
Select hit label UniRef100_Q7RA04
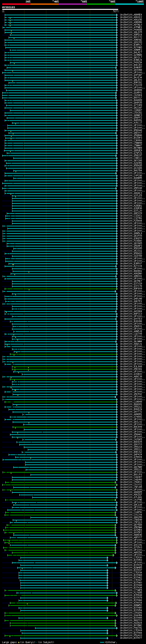pyautogui.click(x=131, y=457)
